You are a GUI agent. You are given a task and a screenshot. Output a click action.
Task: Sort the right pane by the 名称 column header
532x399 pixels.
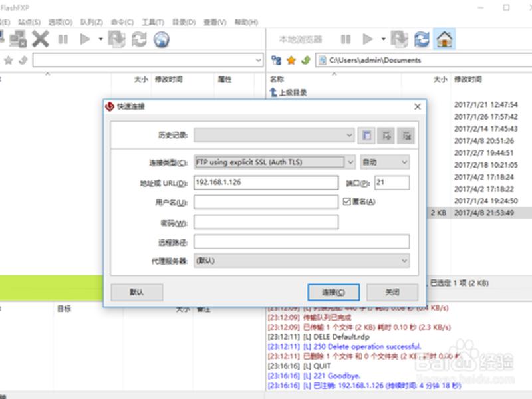(277, 79)
